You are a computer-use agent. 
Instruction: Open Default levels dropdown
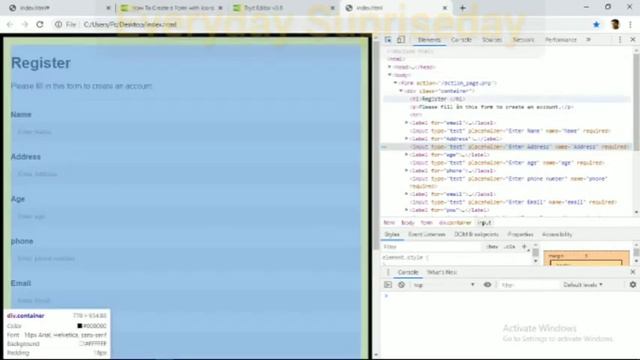(x=583, y=284)
